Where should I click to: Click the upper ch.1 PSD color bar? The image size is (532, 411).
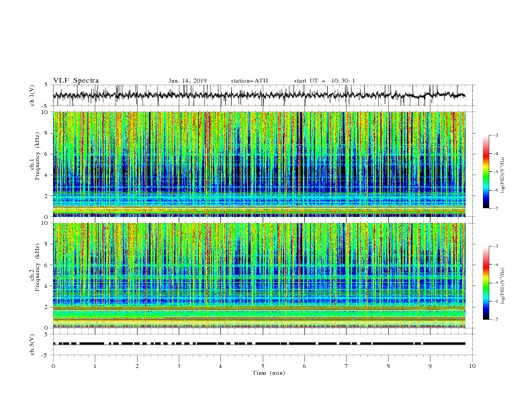coord(486,171)
